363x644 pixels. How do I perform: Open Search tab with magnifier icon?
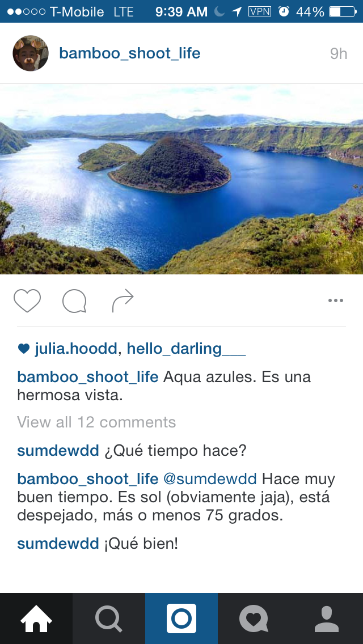point(109,618)
